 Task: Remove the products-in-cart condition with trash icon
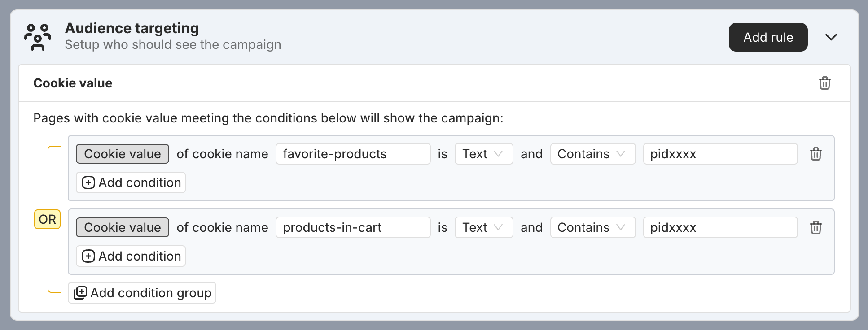click(815, 227)
